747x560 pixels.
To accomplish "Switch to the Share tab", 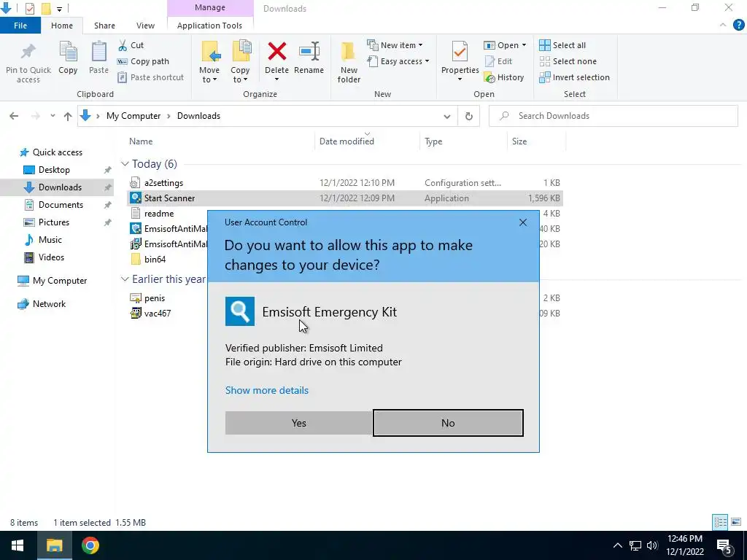I will pos(104,26).
